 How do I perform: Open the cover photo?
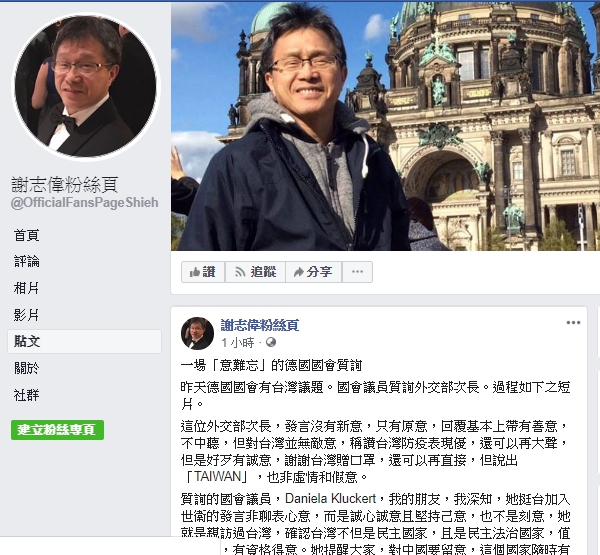385,126
